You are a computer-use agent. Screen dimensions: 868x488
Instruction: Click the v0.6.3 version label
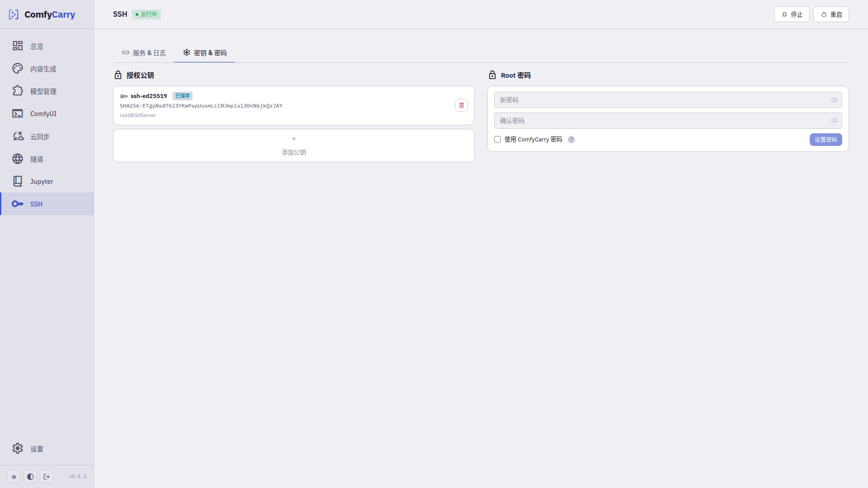click(x=78, y=477)
